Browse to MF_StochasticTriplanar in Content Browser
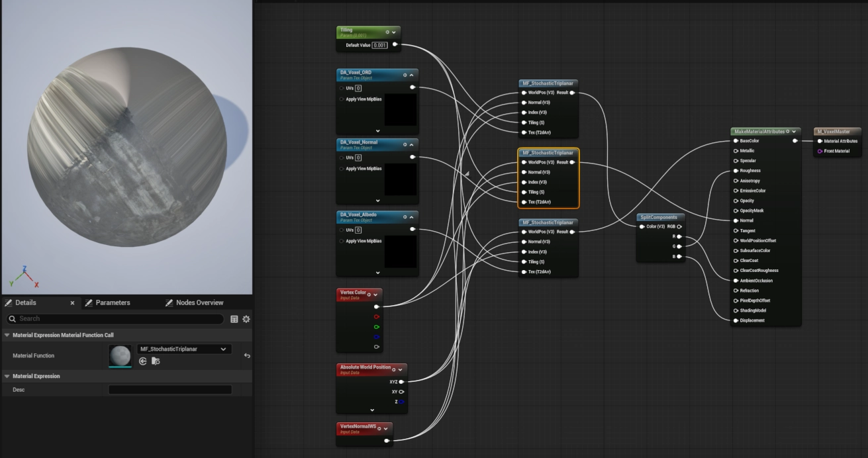868x458 pixels. (156, 361)
